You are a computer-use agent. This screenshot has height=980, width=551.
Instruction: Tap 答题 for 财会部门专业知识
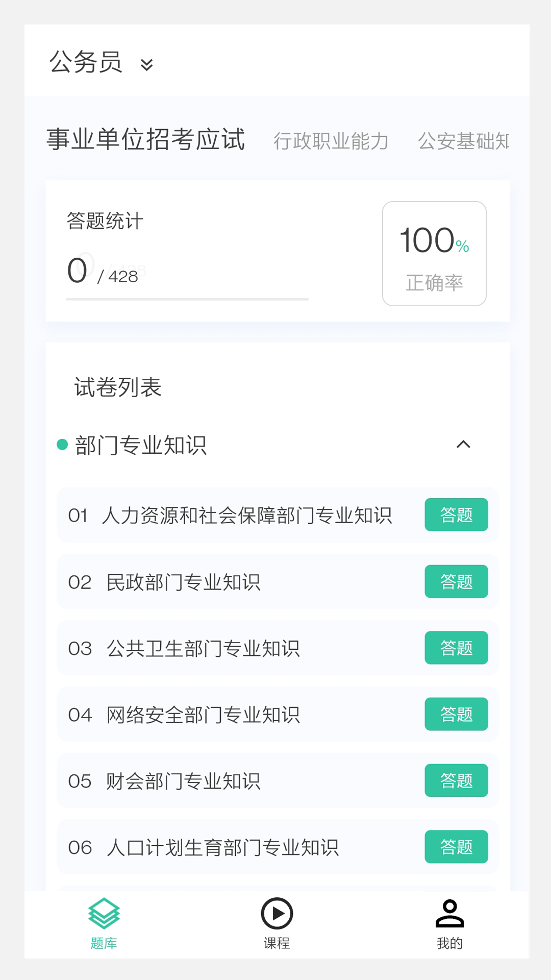point(456,780)
